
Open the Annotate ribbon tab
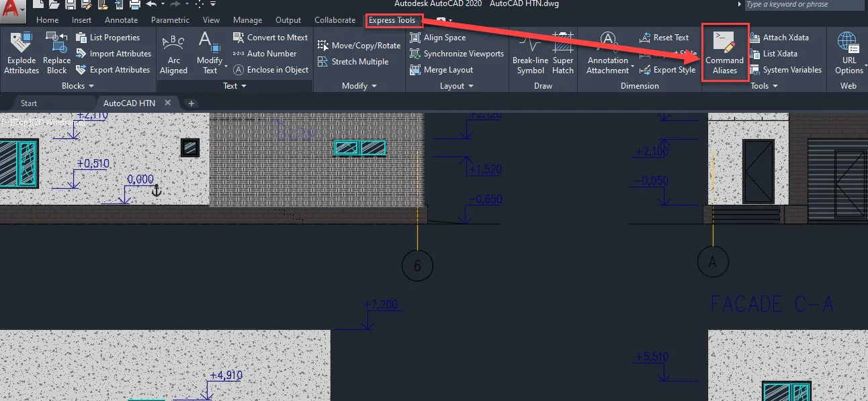coord(121,20)
